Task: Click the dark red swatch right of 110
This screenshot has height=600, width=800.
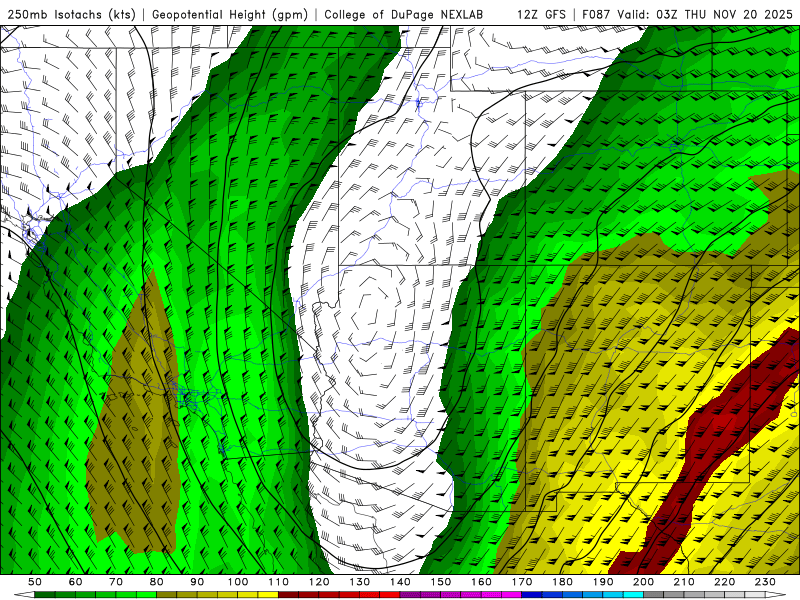Action: click(288, 595)
